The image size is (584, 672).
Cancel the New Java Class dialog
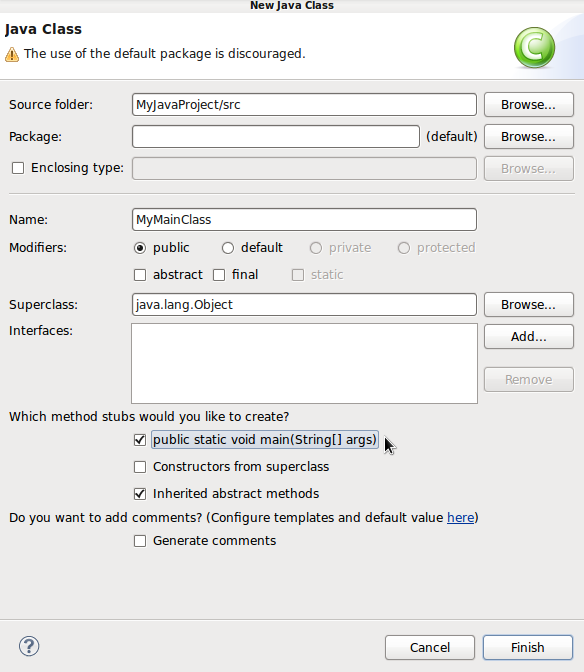pyautogui.click(x=430, y=647)
